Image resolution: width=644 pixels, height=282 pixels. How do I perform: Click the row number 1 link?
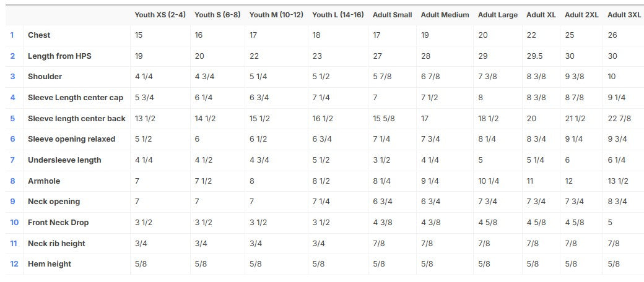12,35
